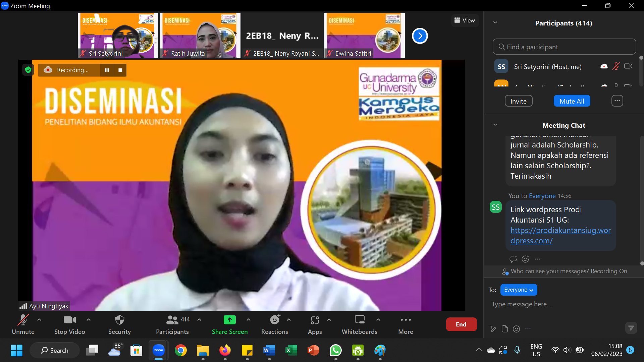Click 'Sri Setyorini (Host, me)' participant name
Screen dimensions: 644x362
click(x=548, y=67)
